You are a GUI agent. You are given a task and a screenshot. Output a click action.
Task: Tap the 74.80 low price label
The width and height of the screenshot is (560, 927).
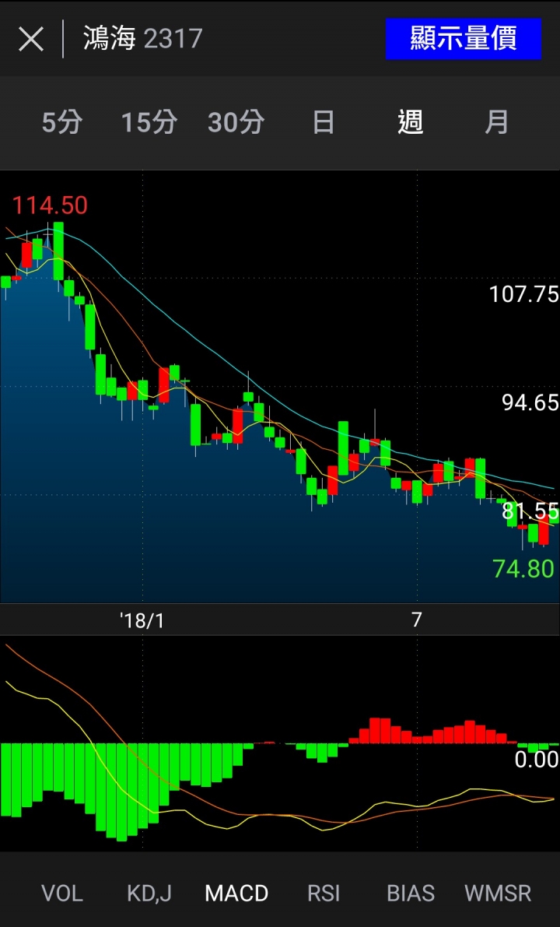coord(524,569)
